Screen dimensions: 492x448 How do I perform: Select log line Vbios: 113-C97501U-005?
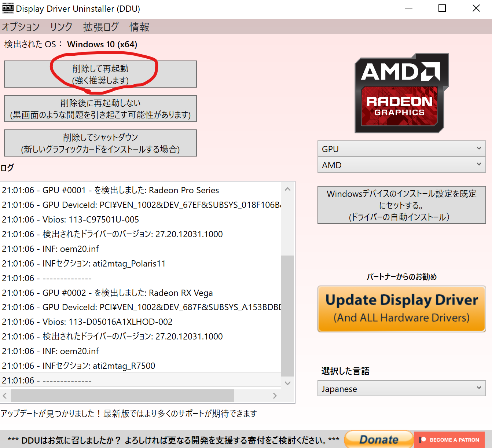click(x=141, y=220)
